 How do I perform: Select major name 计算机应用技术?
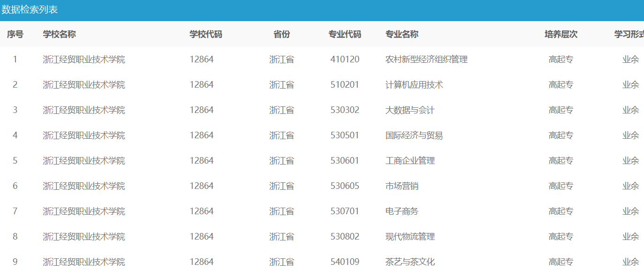pyautogui.click(x=414, y=85)
